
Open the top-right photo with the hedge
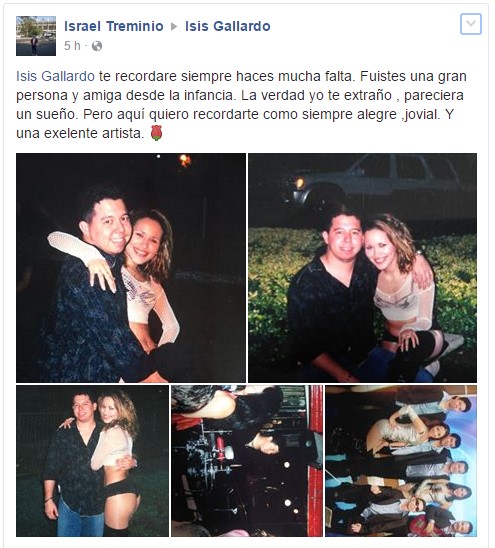[362, 268]
